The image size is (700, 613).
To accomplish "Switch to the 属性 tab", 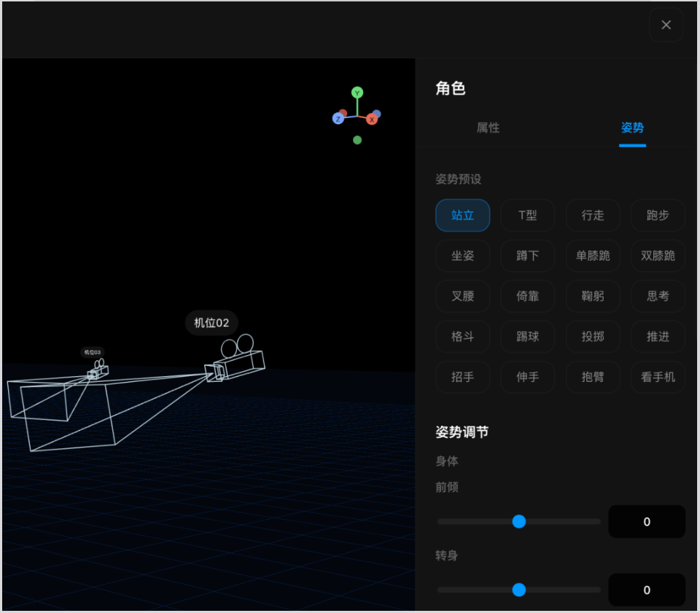I will [x=488, y=128].
